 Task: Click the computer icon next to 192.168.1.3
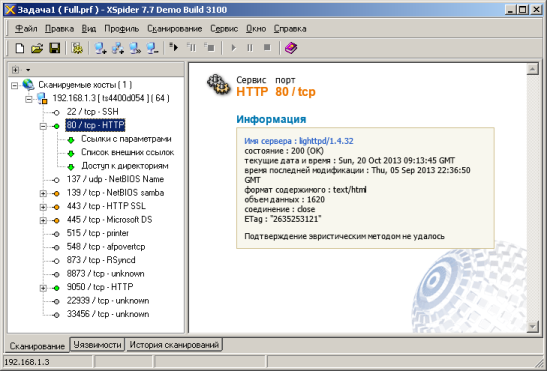(x=42, y=98)
